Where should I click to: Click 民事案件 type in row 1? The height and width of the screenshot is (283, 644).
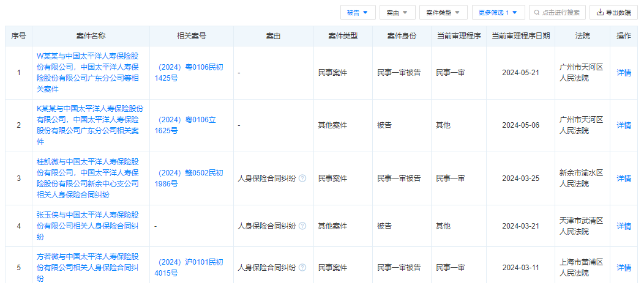(x=332, y=73)
